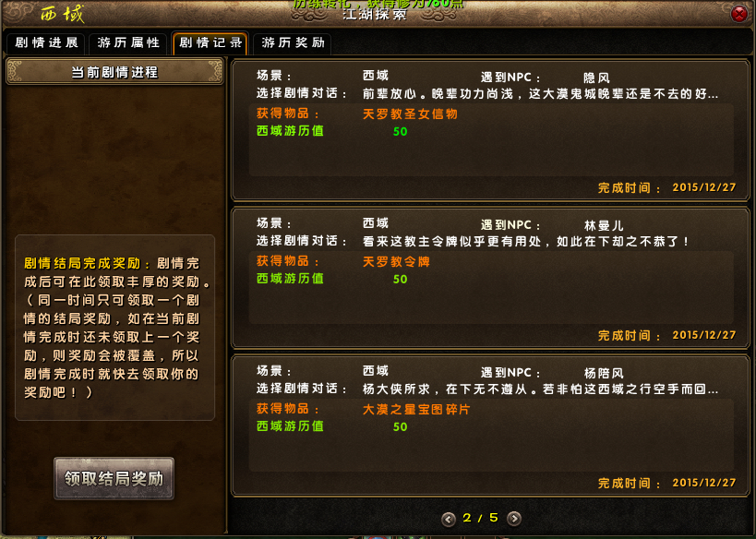Viewport: 756px width, 539px height.
Task: Select the 剧情记录 tab
Action: (210, 42)
